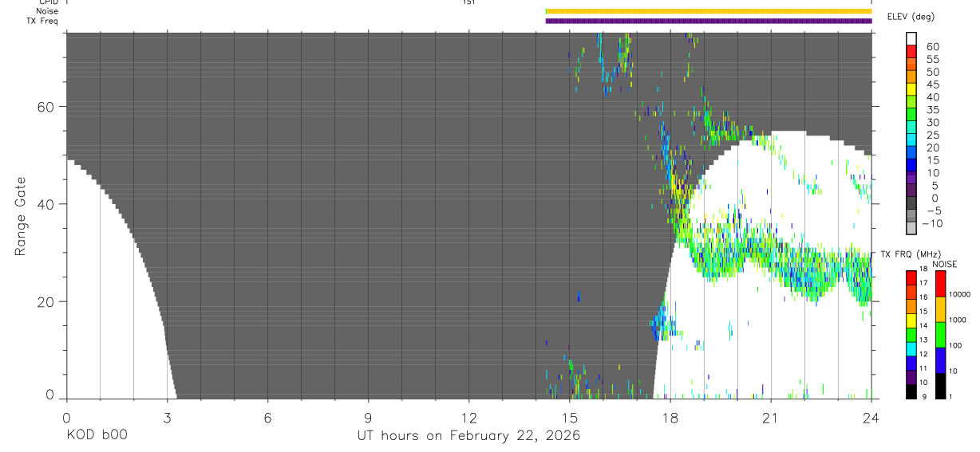Click the x-axis tick label '24'
Viewport: 980px width, 452px height.
871,417
